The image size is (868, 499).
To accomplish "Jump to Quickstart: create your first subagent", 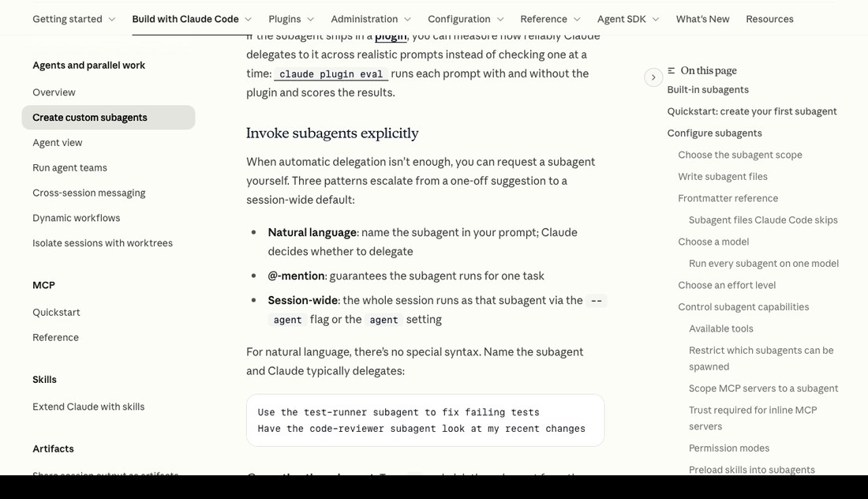I will (x=752, y=111).
